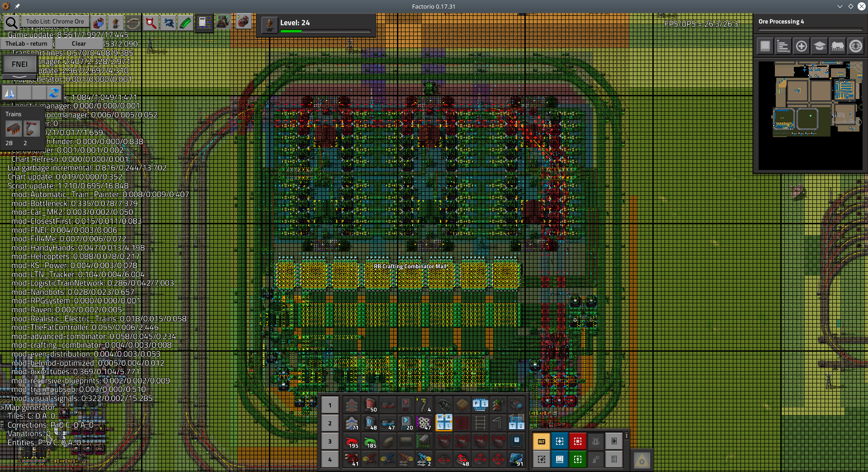This screenshot has height=472, width=868.
Task: Click the grid-with-plus shortcut button
Action: pyautogui.click(x=614, y=442)
